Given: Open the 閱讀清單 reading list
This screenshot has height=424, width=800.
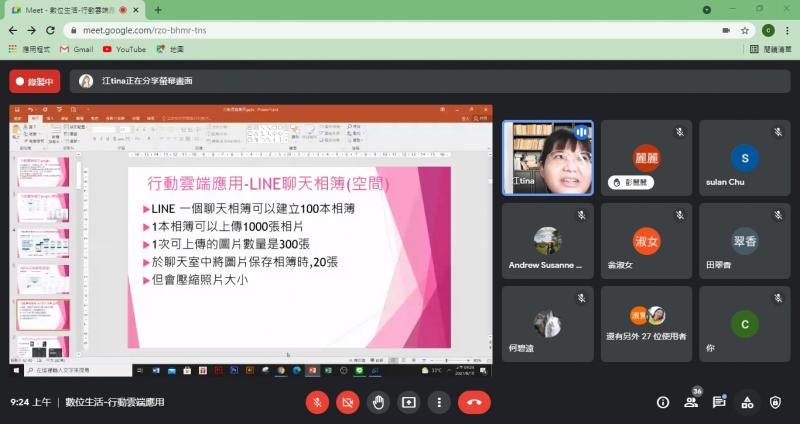Looking at the screenshot, I should point(771,49).
